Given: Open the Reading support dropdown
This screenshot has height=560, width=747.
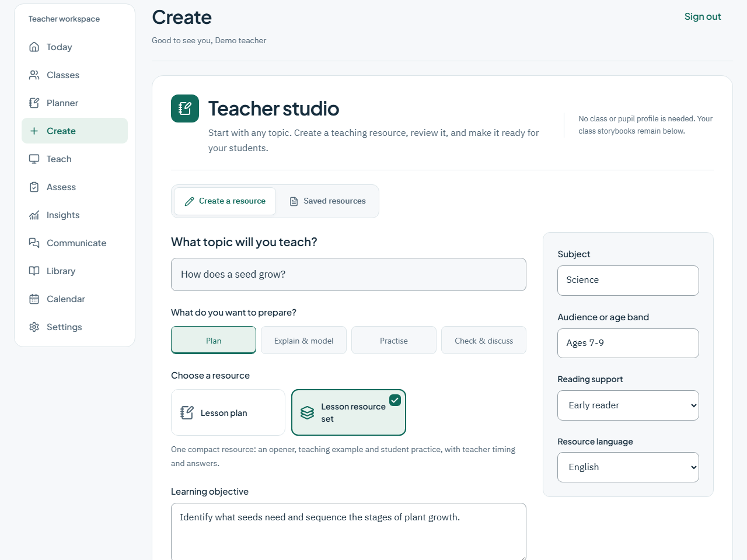Looking at the screenshot, I should (x=628, y=405).
